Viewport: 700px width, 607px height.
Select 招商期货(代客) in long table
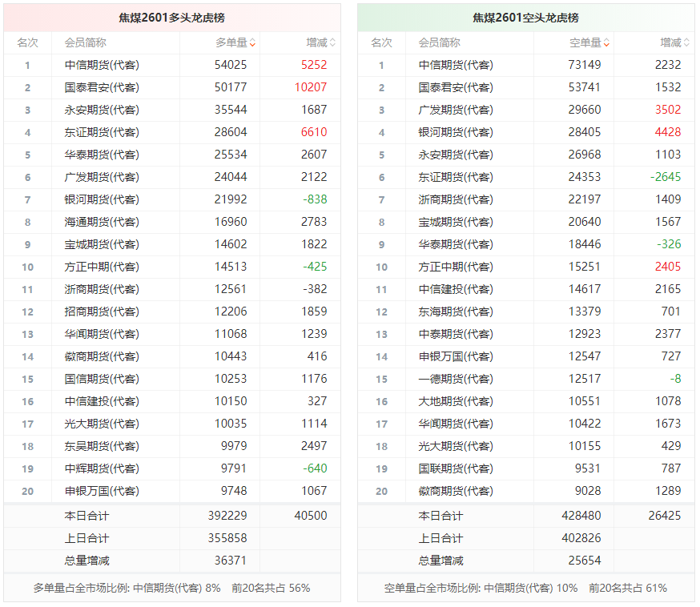pos(102,312)
